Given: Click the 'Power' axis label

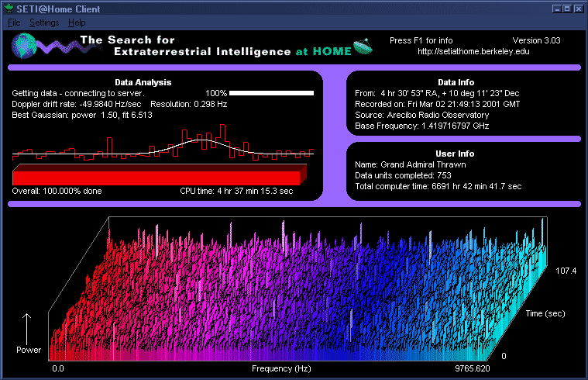Looking at the screenshot, I should 29,350.
